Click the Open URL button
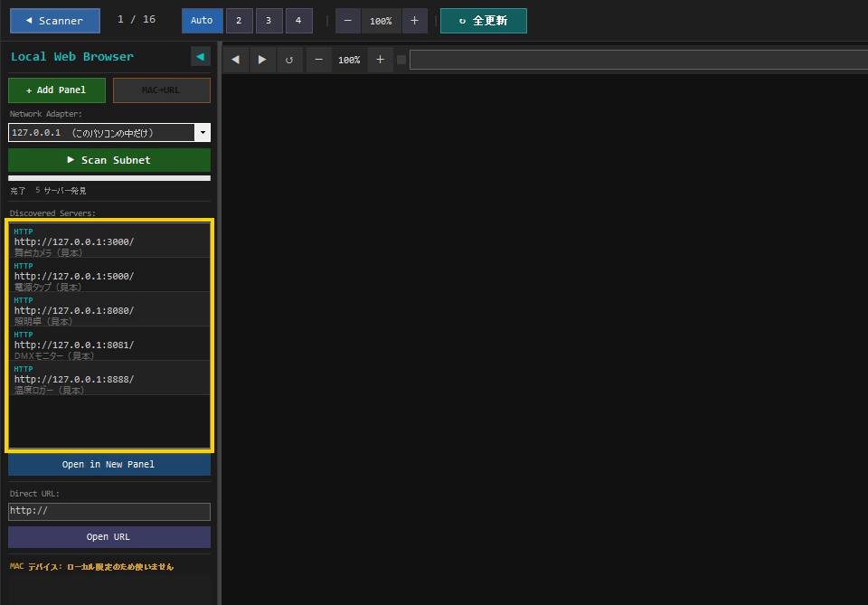 [109, 537]
